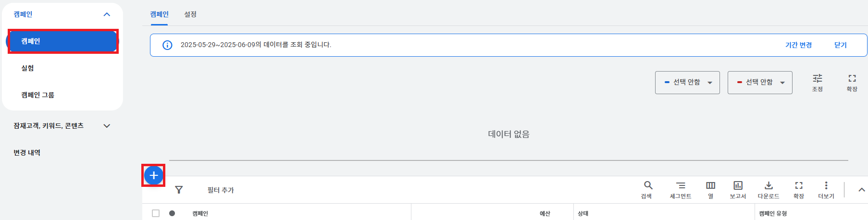Click the status dot column header
Screen dimensions: 868x220
click(172, 213)
